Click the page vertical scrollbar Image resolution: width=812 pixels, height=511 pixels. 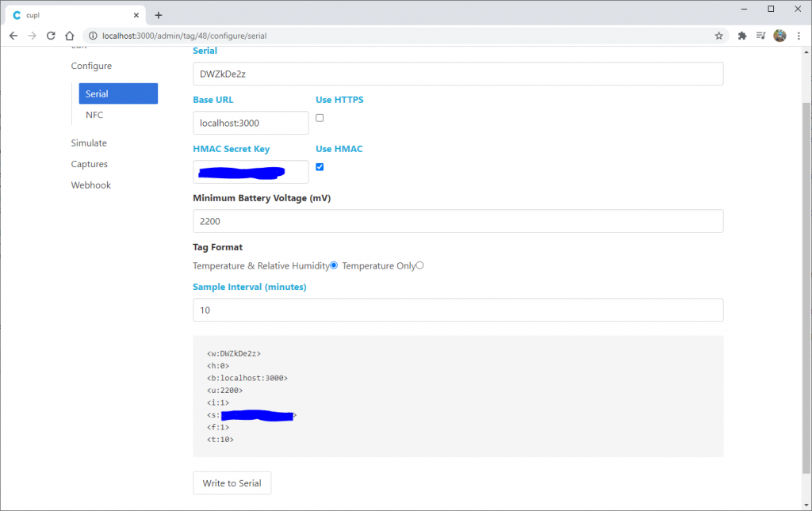pyautogui.click(x=806, y=287)
